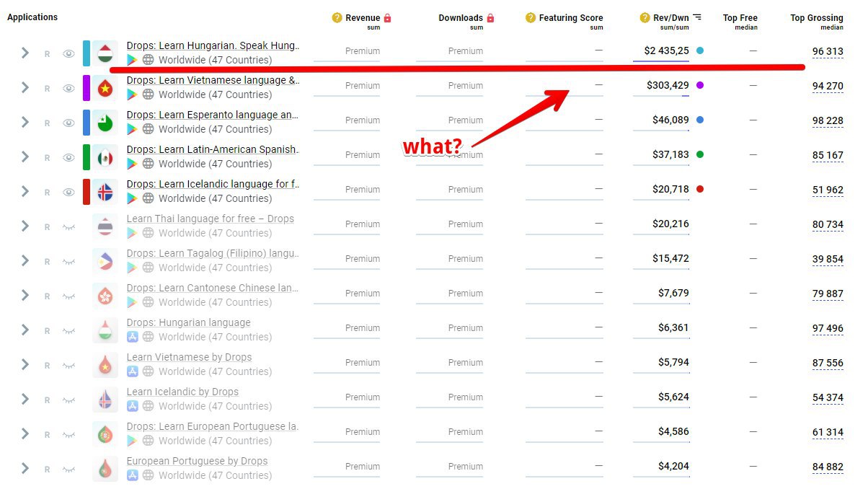
Task: Open Drops: Learn Cantonese Chinese link
Action: 213,288
